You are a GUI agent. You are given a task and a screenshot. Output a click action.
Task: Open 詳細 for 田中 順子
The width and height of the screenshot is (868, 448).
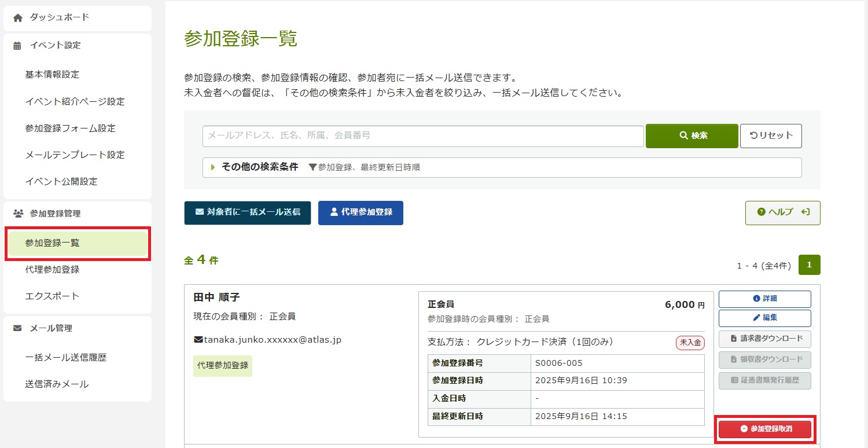coord(764,299)
